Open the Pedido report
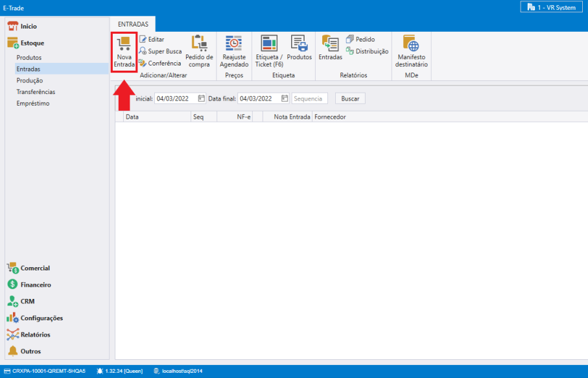The image size is (588, 378). 360,39
